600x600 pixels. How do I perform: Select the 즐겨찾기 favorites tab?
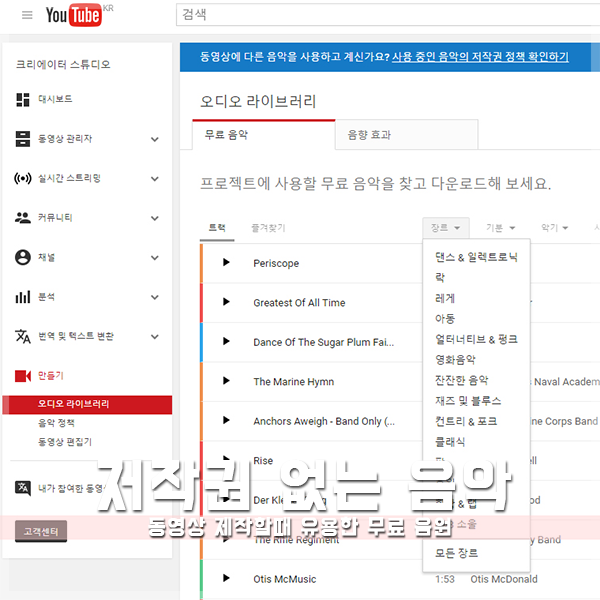(x=268, y=228)
